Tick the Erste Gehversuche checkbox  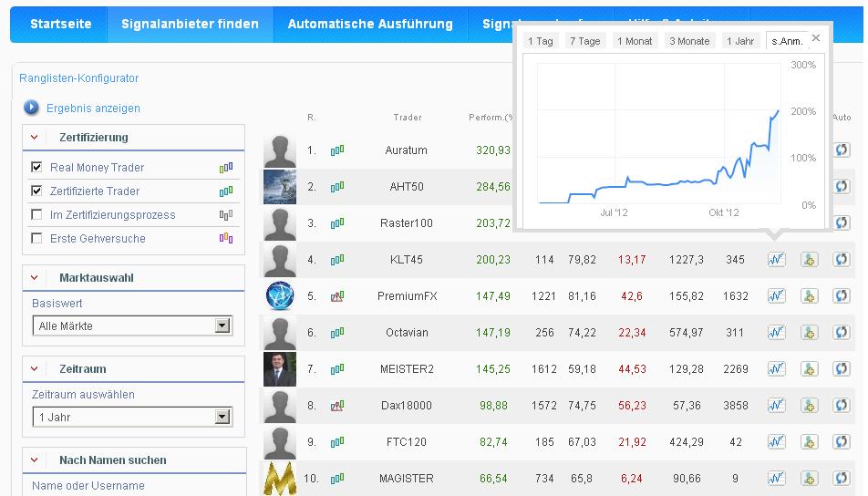click(x=36, y=238)
